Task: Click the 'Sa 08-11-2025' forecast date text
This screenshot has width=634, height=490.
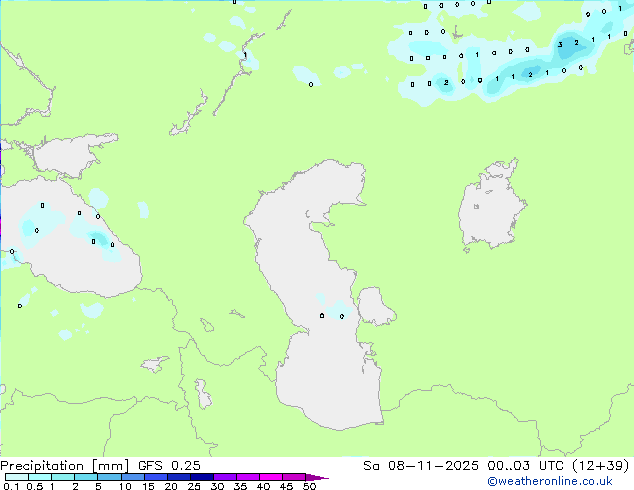Action: pyautogui.click(x=421, y=466)
